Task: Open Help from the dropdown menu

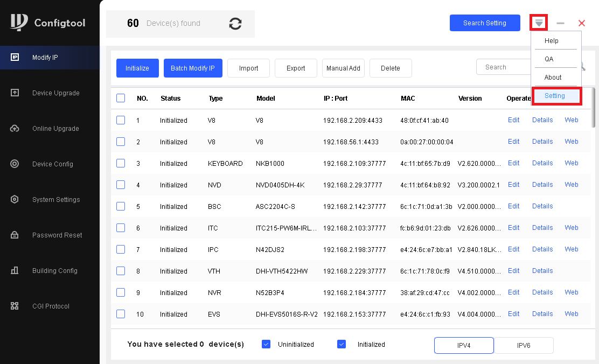Action: point(552,41)
